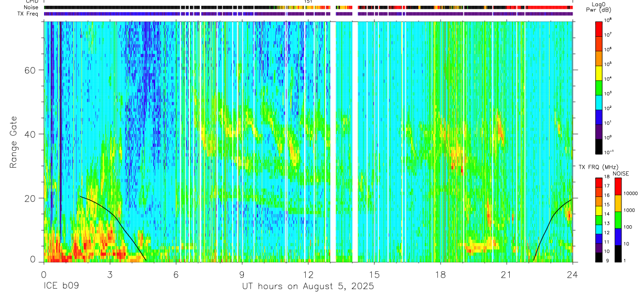644x297 pixels.
Task: Pick the purple segment of the Lag0 Pwr colorbar
Action: 599,131
